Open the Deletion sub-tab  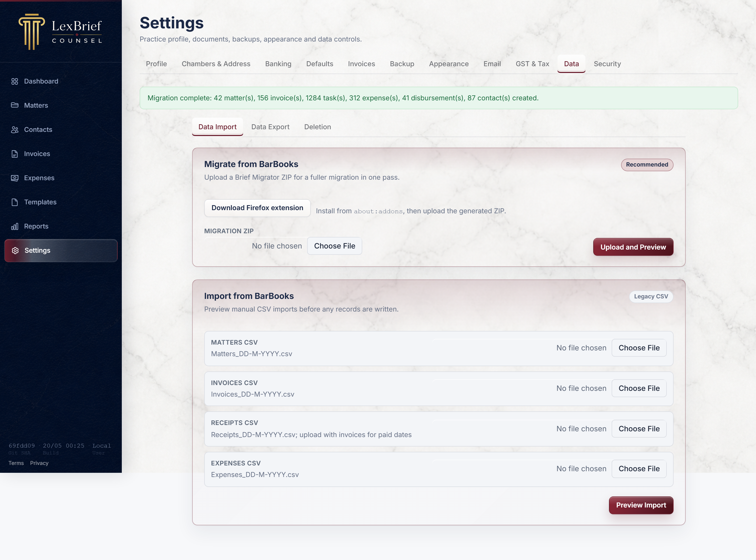[x=318, y=127]
